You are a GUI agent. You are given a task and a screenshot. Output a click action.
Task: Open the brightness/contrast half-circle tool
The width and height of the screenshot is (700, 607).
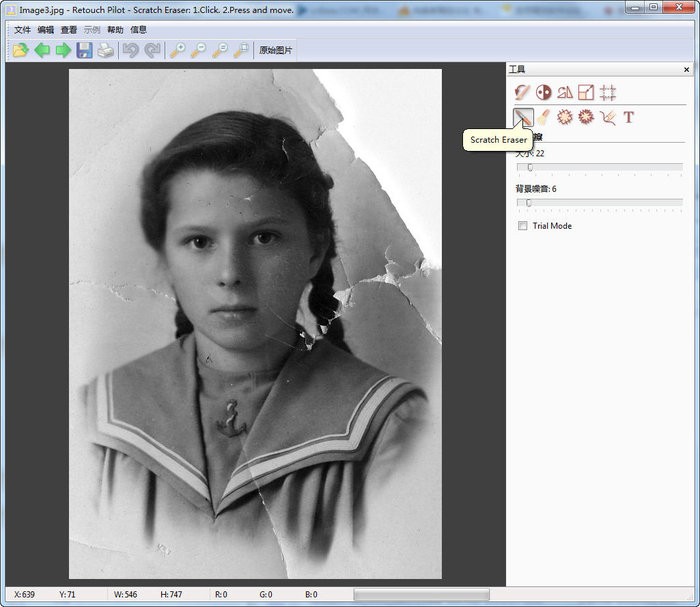pyautogui.click(x=544, y=92)
